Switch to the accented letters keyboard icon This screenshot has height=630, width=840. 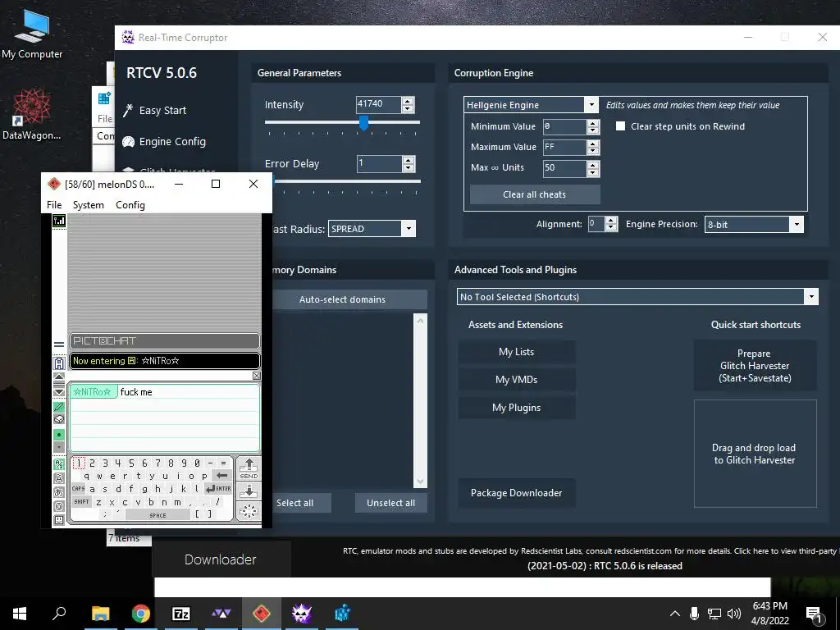[x=59, y=478]
